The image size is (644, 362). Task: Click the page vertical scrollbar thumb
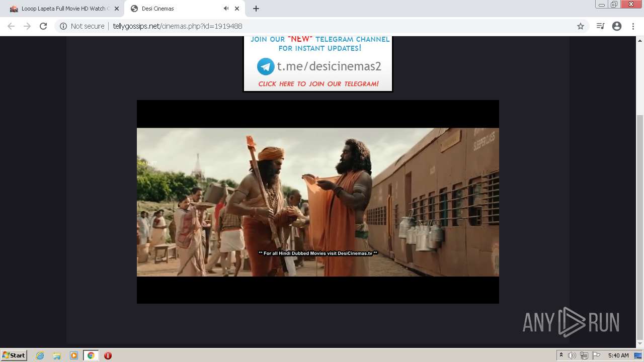click(640, 226)
